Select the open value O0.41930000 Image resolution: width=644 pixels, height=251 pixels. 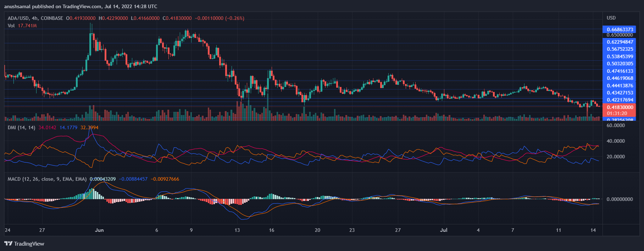coord(81,18)
